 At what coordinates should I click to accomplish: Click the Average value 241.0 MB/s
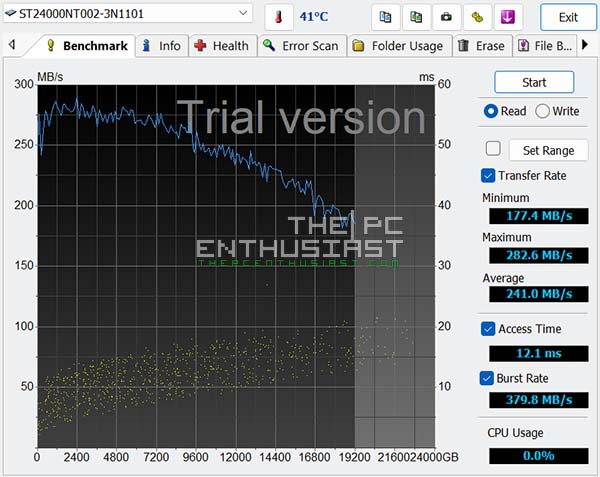click(x=539, y=294)
